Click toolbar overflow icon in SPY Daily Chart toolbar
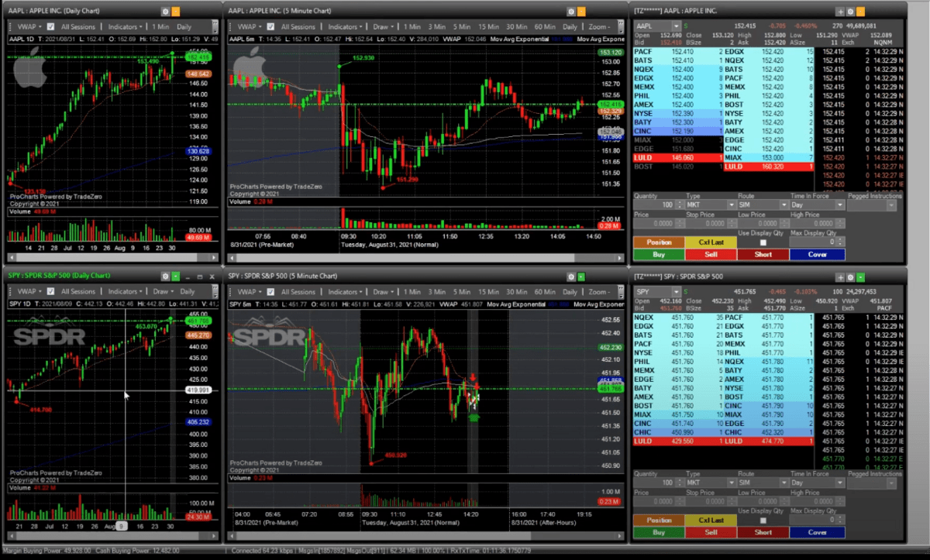This screenshot has height=560, width=930. pyautogui.click(x=216, y=291)
